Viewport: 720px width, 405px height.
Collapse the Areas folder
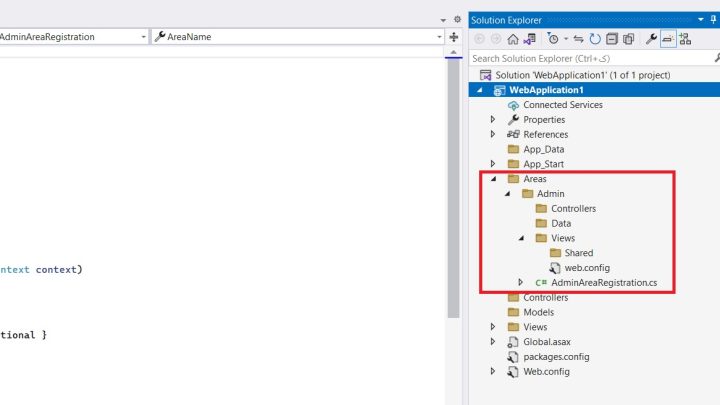[493, 179]
